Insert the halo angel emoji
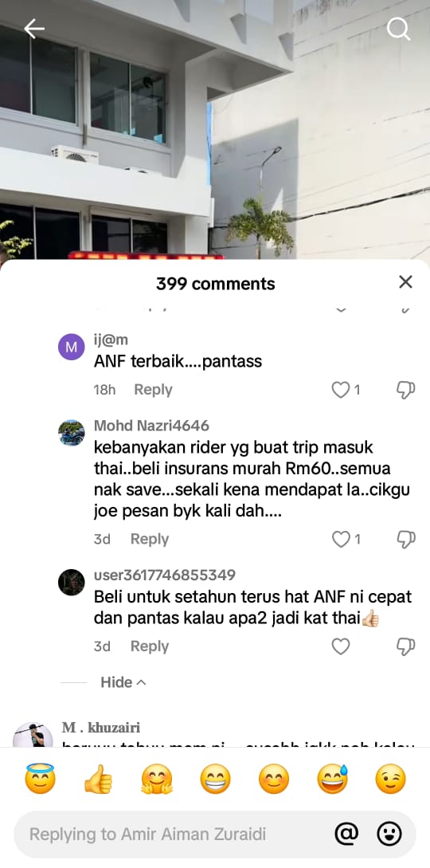The height and width of the screenshot is (868, 430). 40,778
